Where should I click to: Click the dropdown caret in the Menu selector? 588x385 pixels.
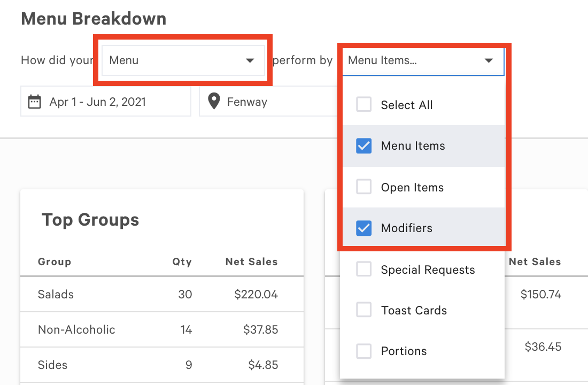click(x=250, y=60)
